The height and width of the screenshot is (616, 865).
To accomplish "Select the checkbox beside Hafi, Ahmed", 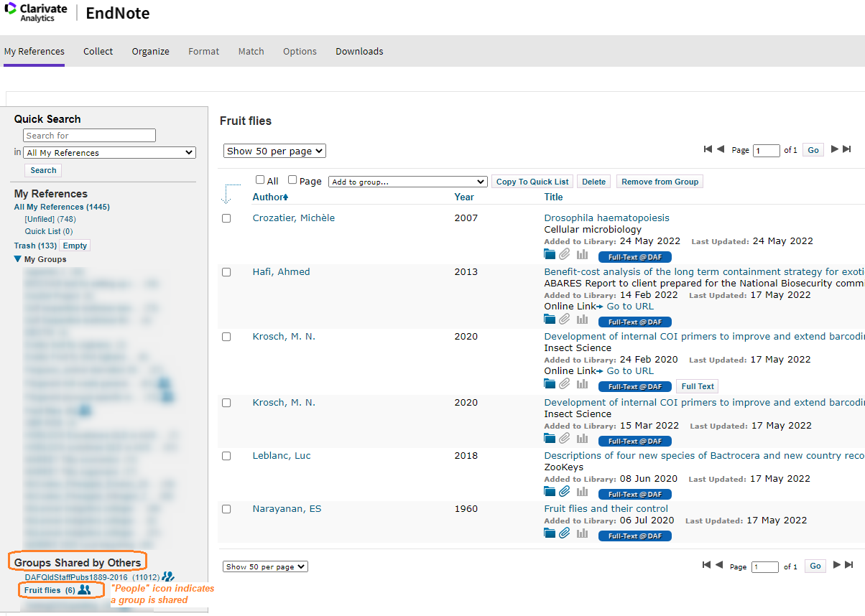I will point(226,272).
